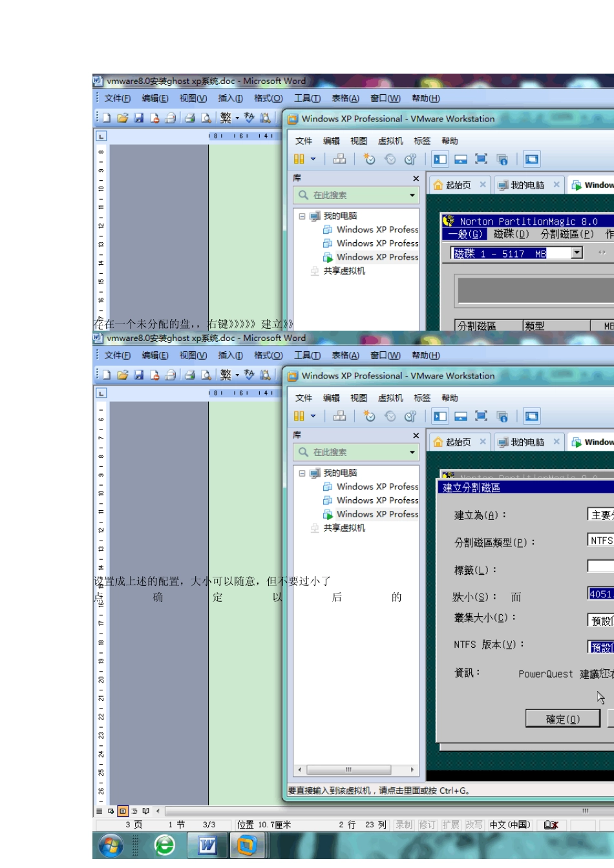Open the NTFS 版本(V) dropdown
614x868 pixels.
tap(600, 646)
